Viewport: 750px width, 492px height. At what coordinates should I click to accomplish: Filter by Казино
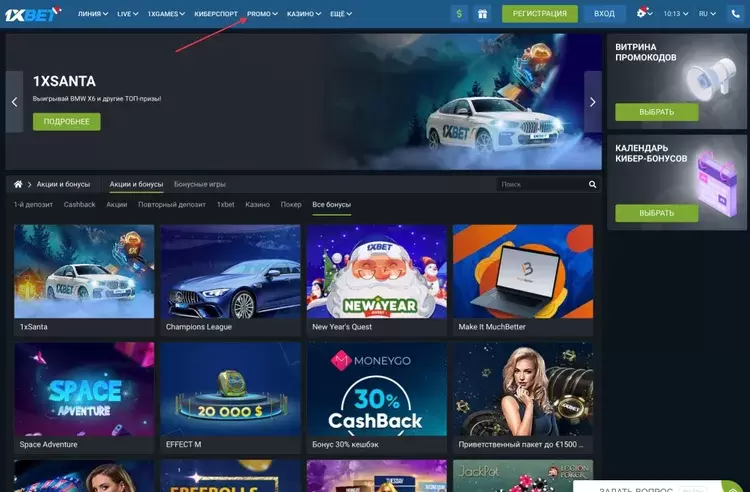(257, 204)
